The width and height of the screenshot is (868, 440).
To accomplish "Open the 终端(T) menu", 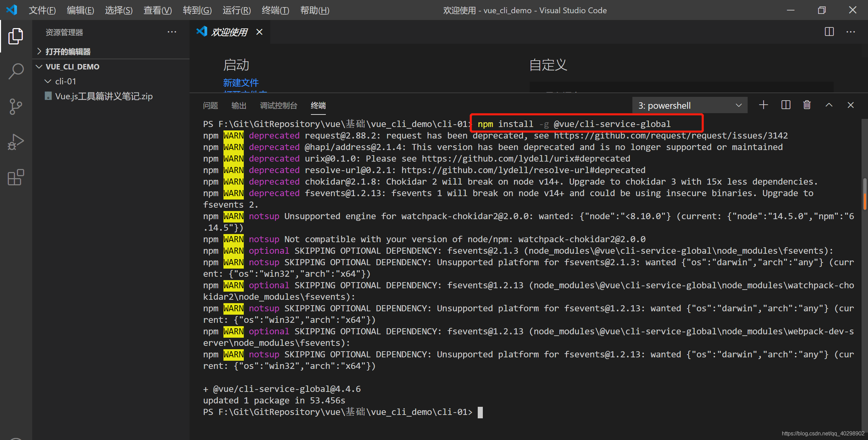I will [275, 10].
